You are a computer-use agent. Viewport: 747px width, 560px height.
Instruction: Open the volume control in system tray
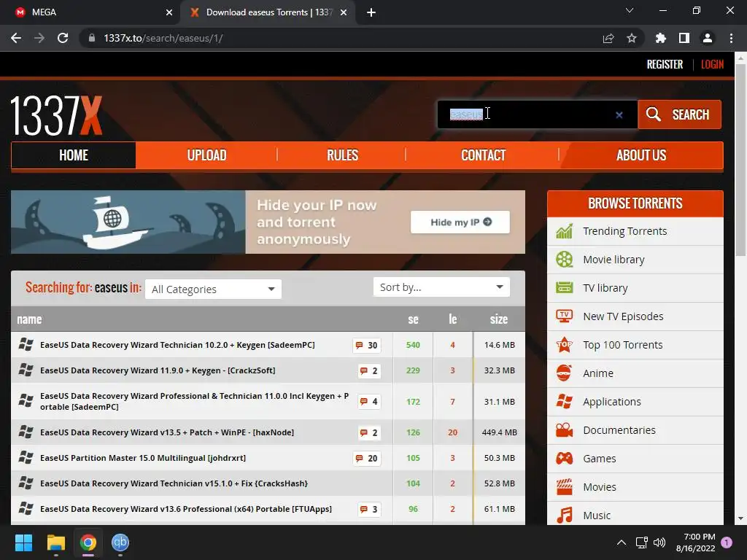659,542
